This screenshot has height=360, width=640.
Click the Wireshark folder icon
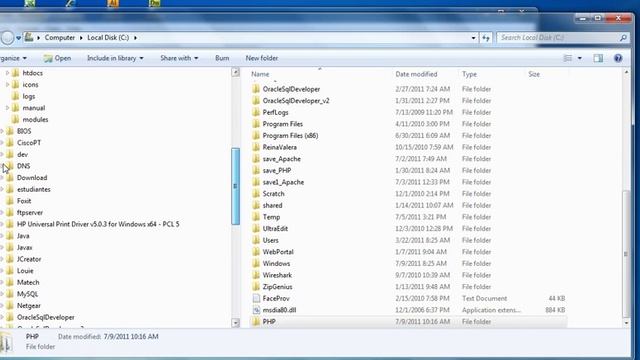pos(256,275)
